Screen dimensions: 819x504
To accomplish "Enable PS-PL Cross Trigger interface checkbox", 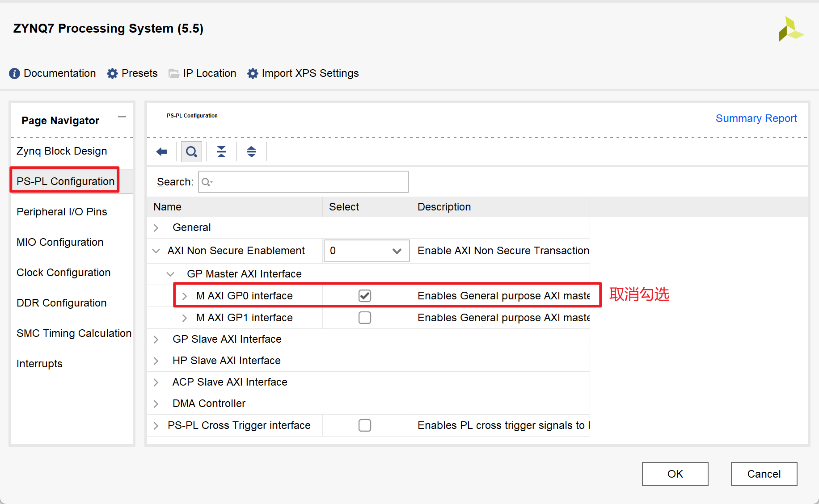I will 365,425.
